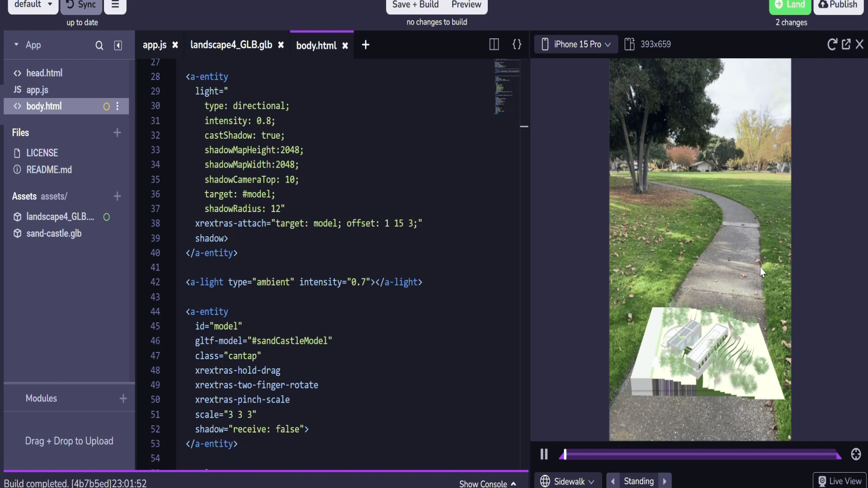The height and width of the screenshot is (488, 868).
Task: Click the purple simulator timeline slider
Action: [x=700, y=455]
